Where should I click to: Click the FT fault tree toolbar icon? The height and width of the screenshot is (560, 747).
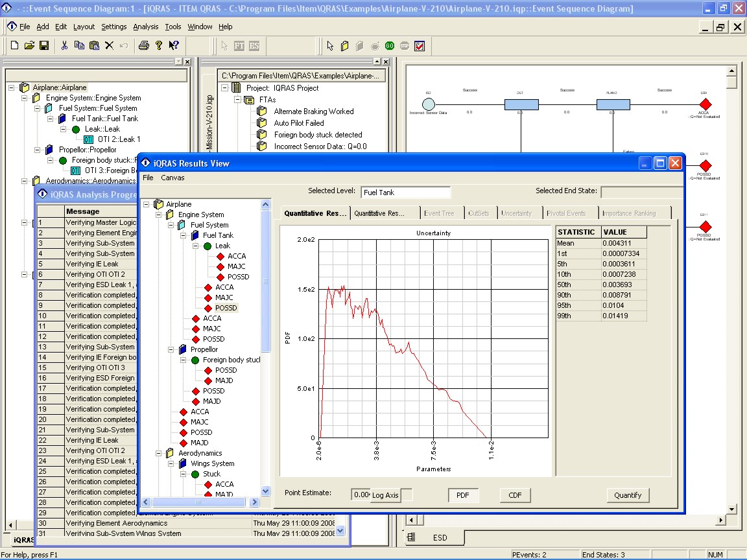point(239,46)
